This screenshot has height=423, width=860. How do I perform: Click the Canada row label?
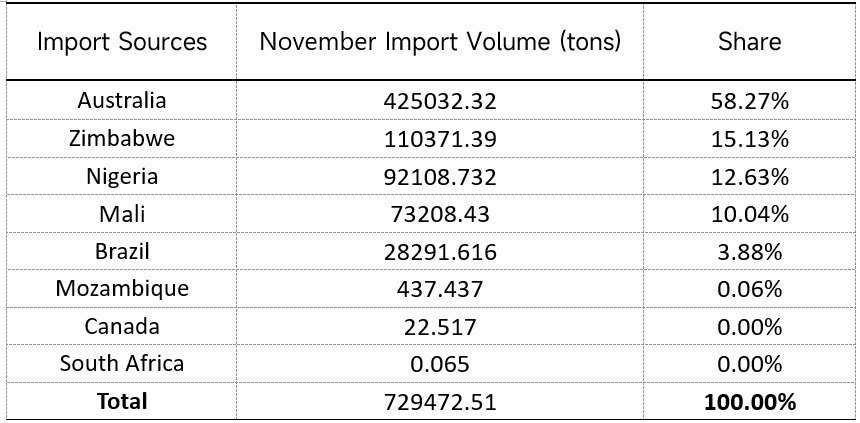[x=122, y=326]
